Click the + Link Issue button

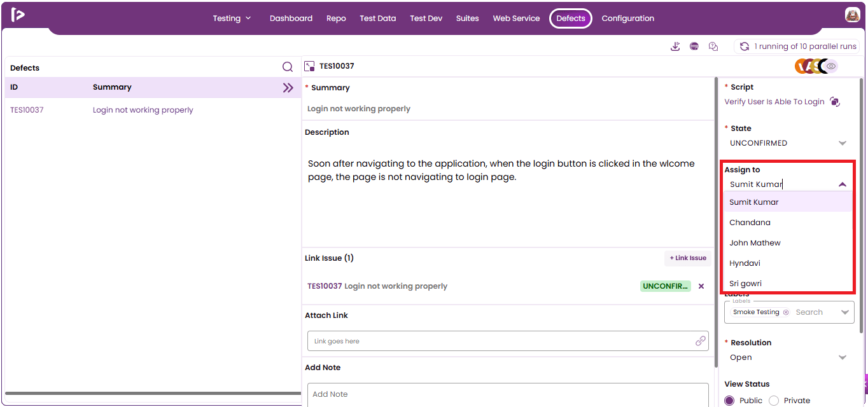tap(688, 258)
